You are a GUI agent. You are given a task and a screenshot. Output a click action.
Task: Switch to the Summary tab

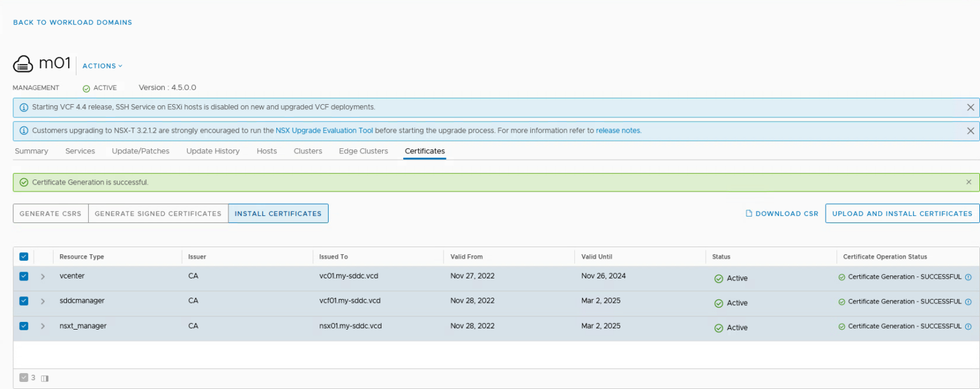tap(31, 151)
